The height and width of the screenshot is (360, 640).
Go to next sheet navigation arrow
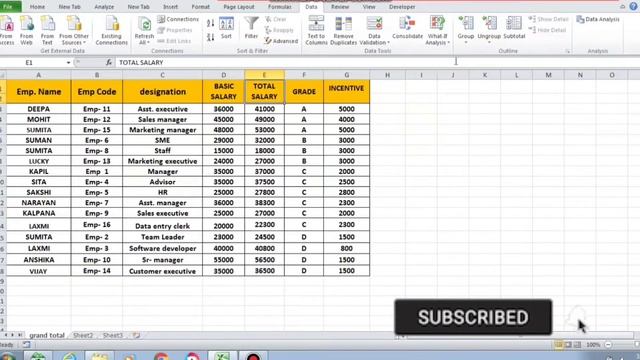[13, 335]
